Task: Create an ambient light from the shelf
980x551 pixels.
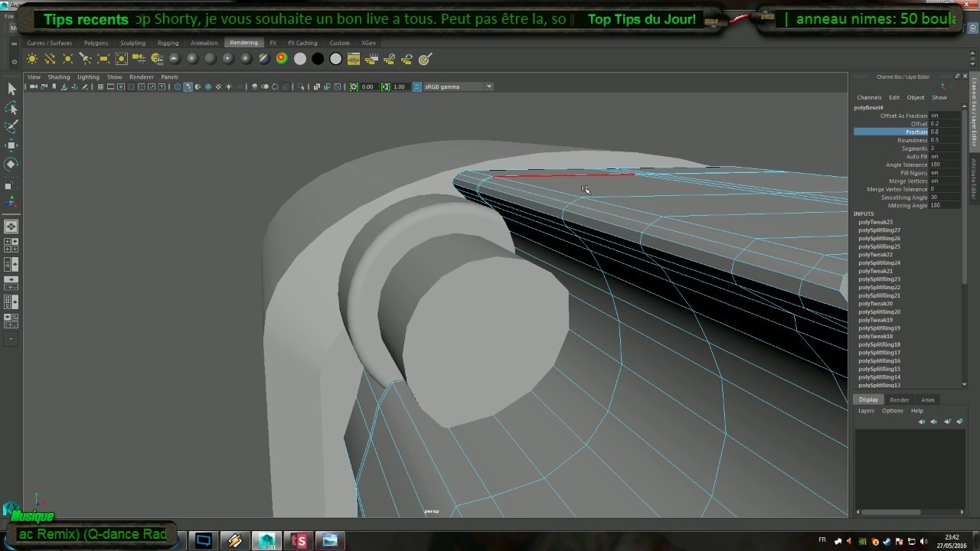Action: tap(32, 59)
